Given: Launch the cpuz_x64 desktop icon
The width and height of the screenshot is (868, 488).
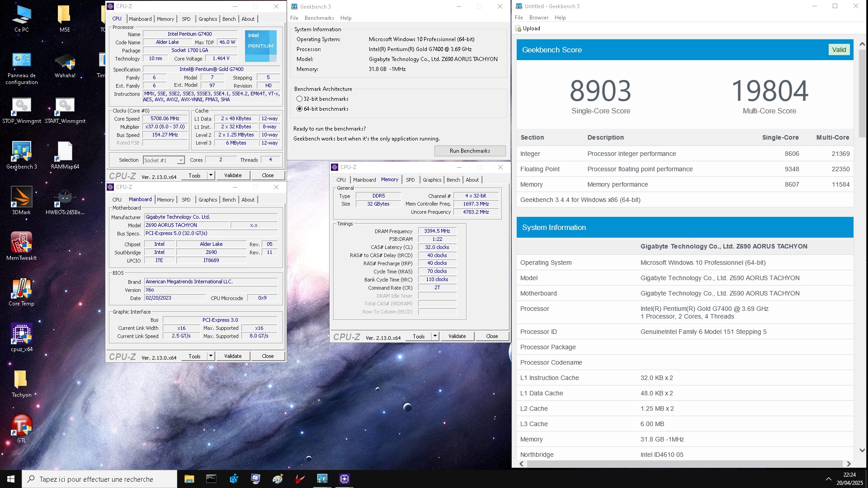Looking at the screenshot, I should click(21, 338).
